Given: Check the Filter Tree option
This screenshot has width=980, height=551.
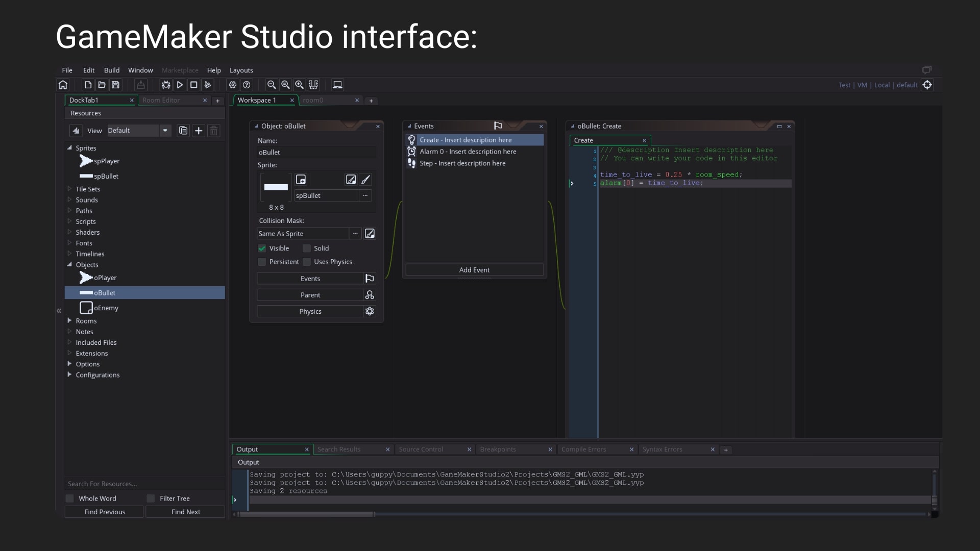Looking at the screenshot, I should pos(151,498).
